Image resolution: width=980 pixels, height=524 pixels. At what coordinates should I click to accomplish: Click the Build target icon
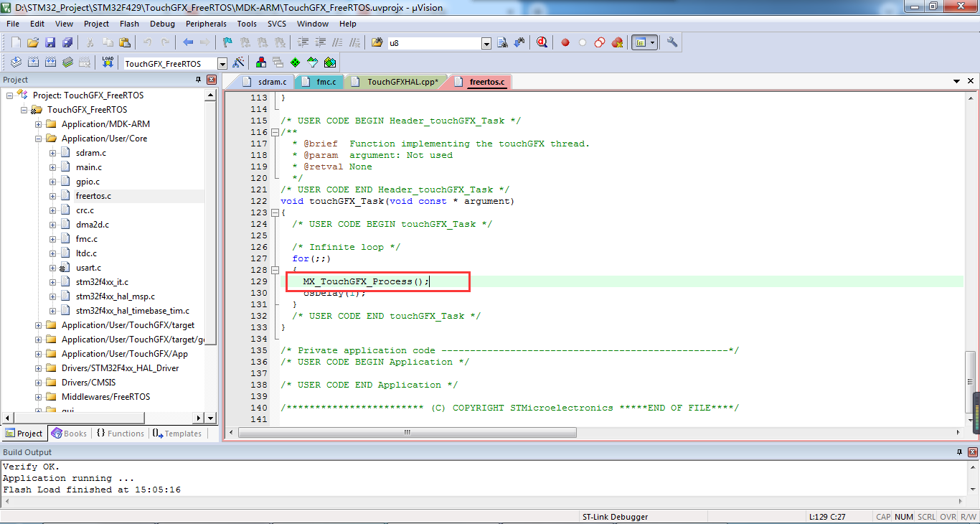tap(33, 62)
